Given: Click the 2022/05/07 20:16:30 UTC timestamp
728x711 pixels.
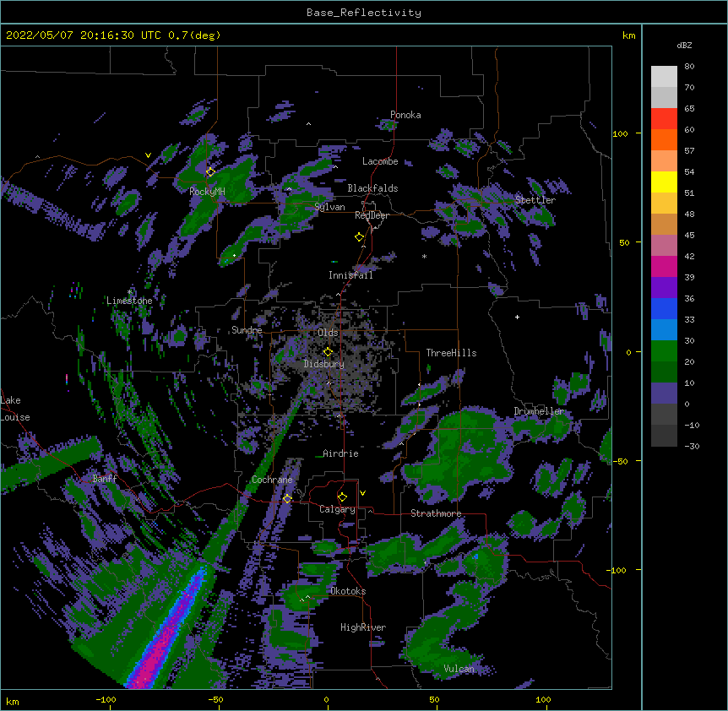Looking at the screenshot, I should tap(84, 35).
